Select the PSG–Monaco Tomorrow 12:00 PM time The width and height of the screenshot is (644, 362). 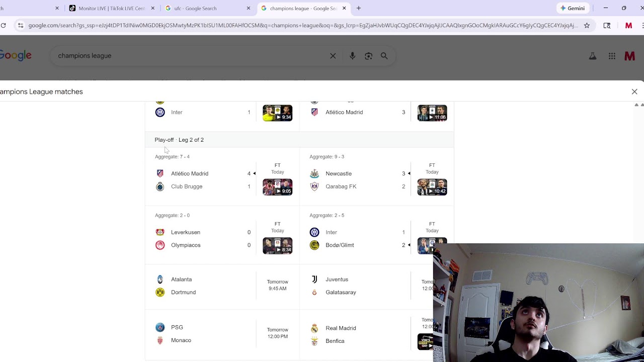[277, 333]
